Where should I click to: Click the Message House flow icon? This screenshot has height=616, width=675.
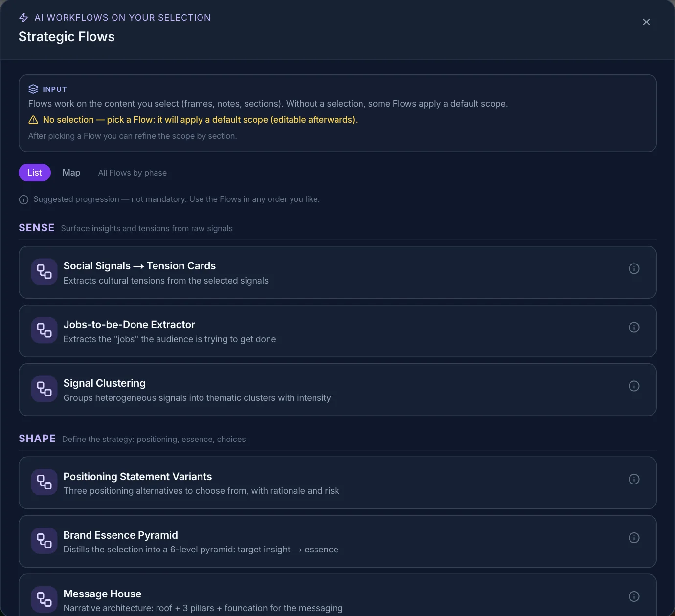(x=45, y=599)
